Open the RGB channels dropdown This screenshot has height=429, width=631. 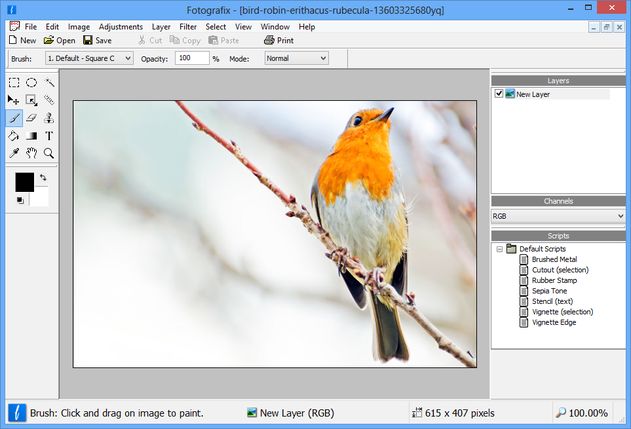click(x=558, y=215)
